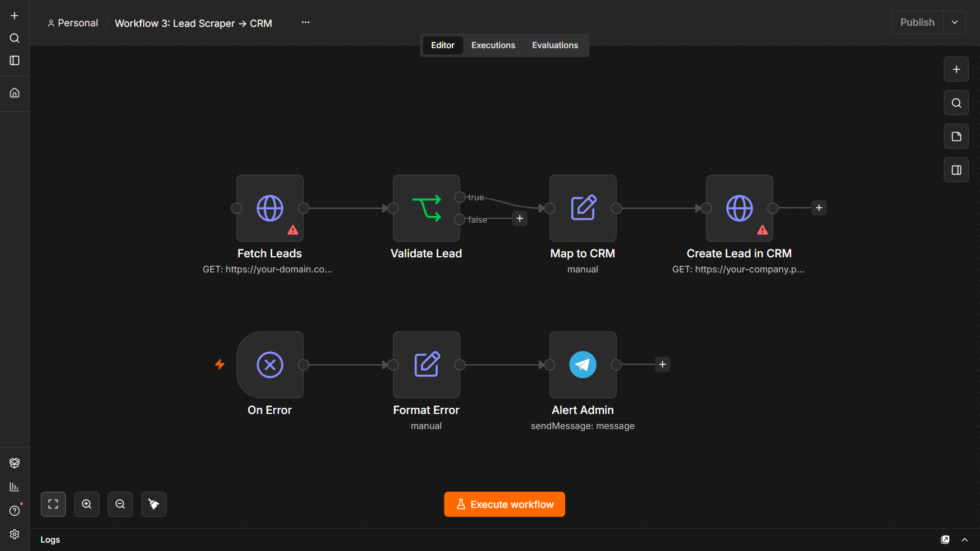
Task: Switch to the Executions tab
Action: [493, 45]
